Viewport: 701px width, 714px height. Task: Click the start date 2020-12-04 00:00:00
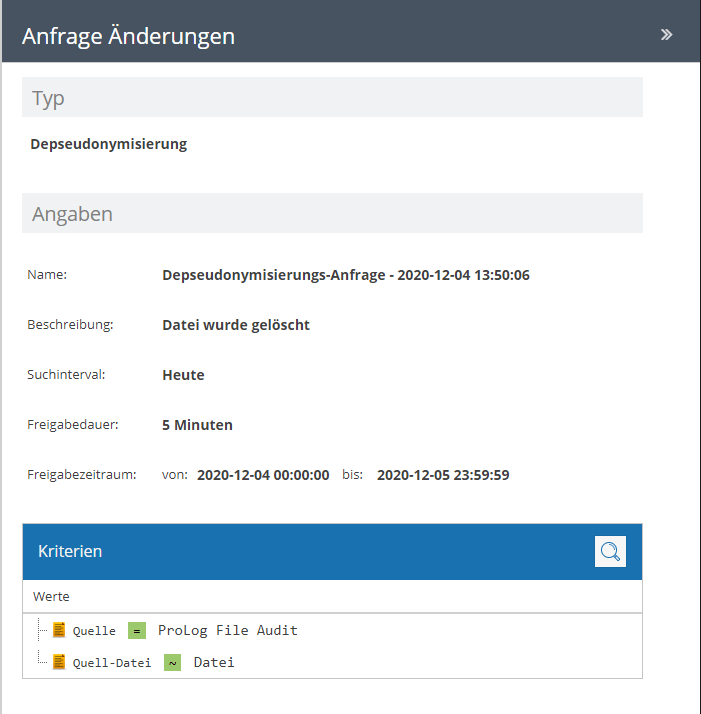(x=263, y=475)
